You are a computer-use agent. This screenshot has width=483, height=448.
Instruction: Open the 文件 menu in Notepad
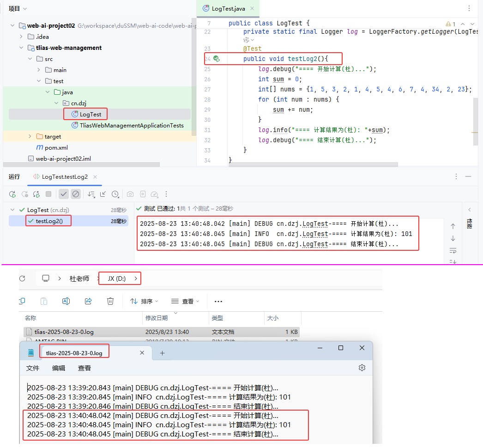(x=33, y=368)
